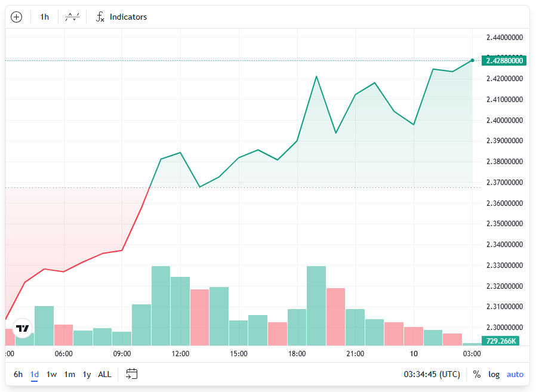Screen dimensions: 536x392
Task: Click the last price dot on line end
Action: (472, 60)
